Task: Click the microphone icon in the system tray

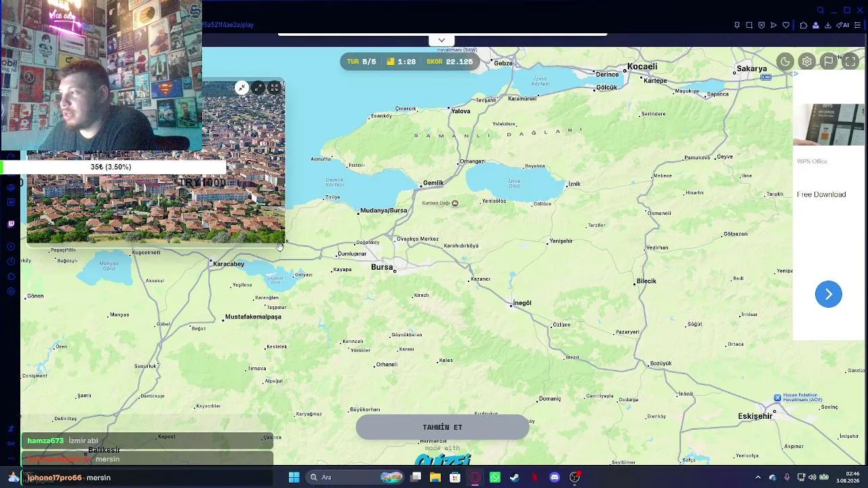Action: 787,477
